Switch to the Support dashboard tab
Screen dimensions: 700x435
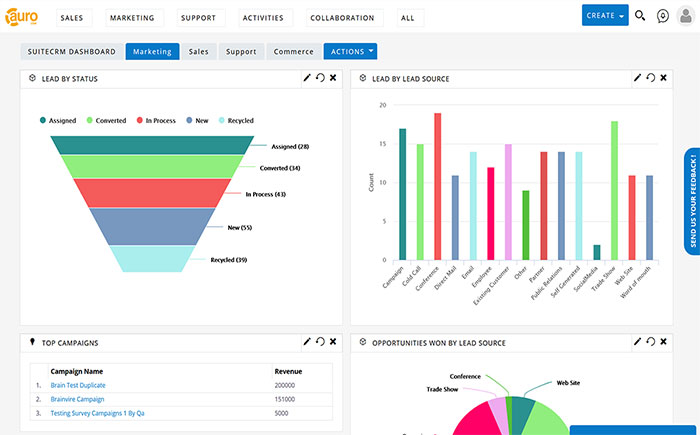point(241,51)
